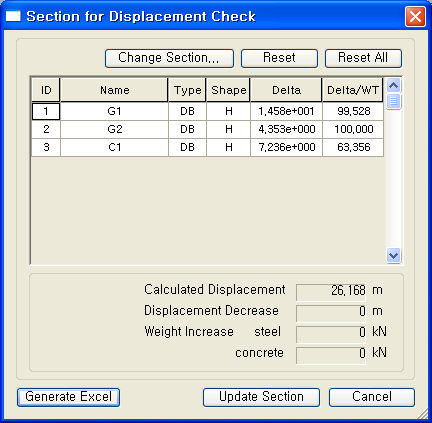Close the Section for Displacement Check dialog
The image size is (432, 423).
[x=415, y=16]
